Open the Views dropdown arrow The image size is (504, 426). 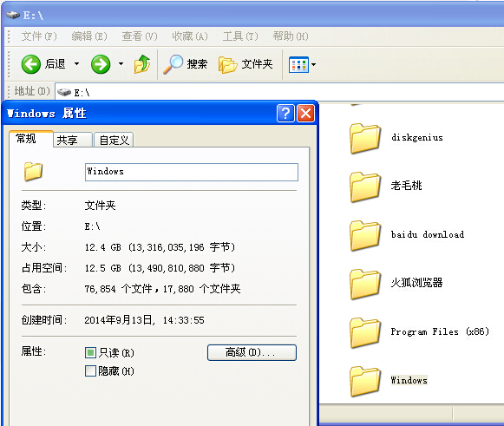tap(313, 64)
